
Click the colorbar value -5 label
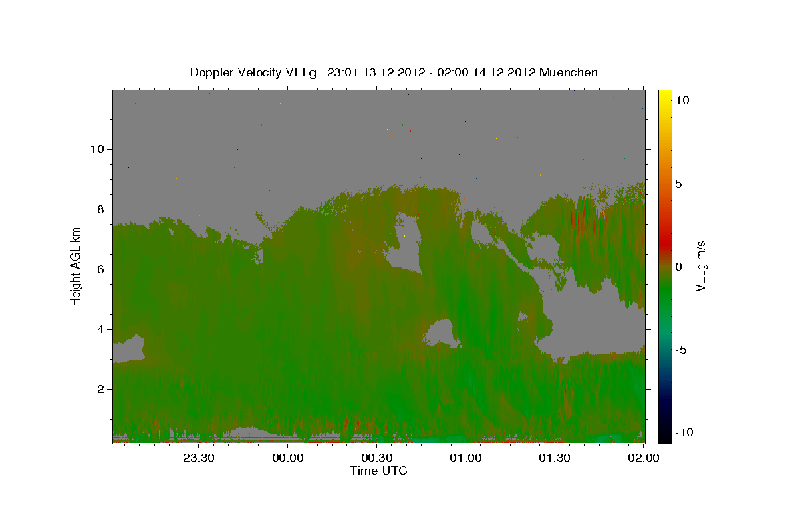tap(680, 350)
